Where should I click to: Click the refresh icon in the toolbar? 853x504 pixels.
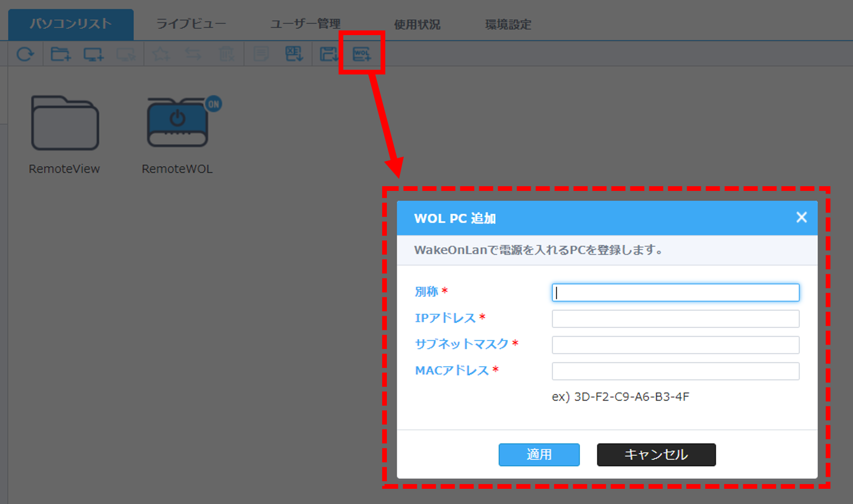[x=25, y=53]
